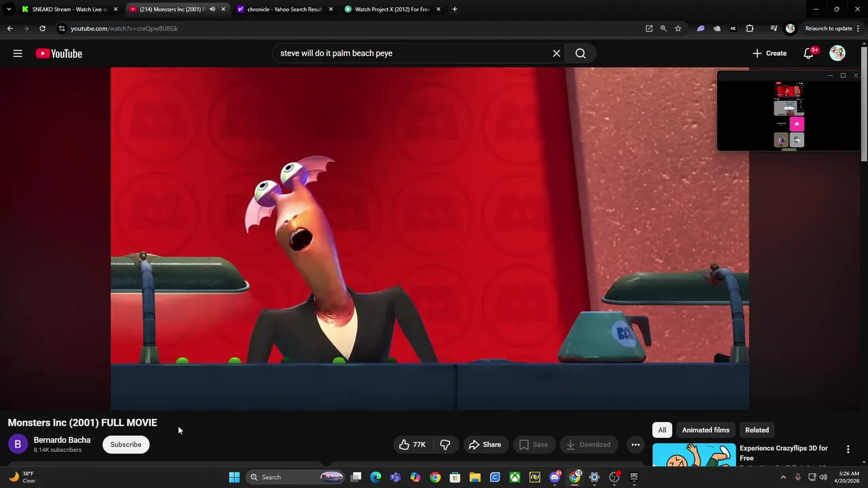
Task: Click the purple ghost extension icon
Action: point(701,28)
